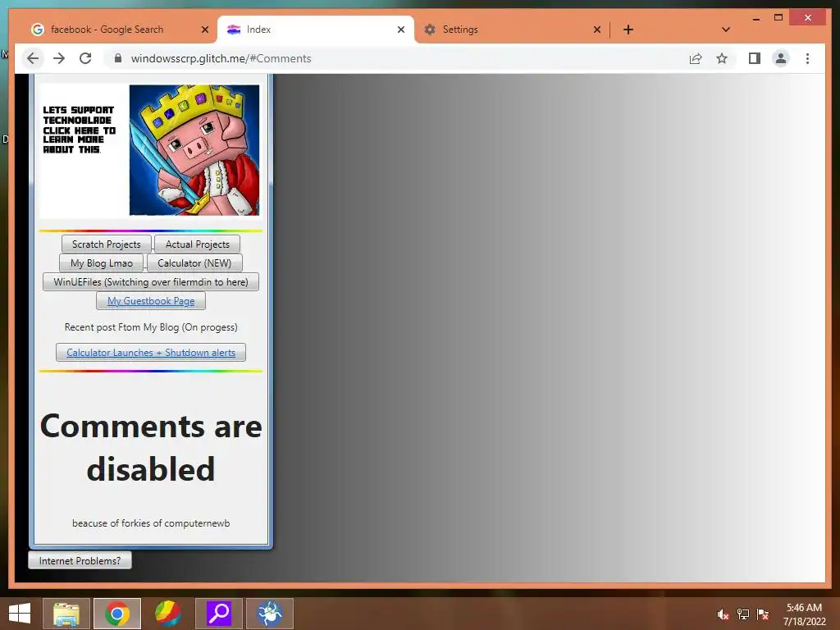
Task: Close the facebook - Google Search tab
Action: coord(204,30)
